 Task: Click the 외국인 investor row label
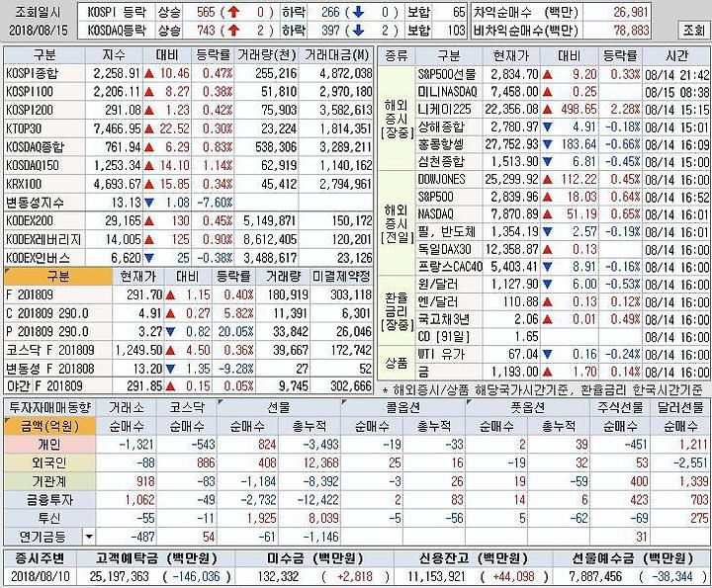point(49,463)
